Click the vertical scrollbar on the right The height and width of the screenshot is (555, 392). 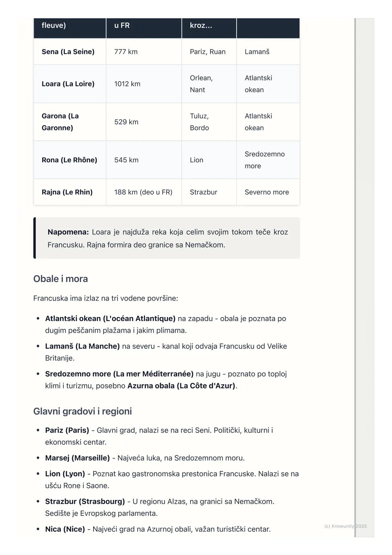click(x=355, y=276)
